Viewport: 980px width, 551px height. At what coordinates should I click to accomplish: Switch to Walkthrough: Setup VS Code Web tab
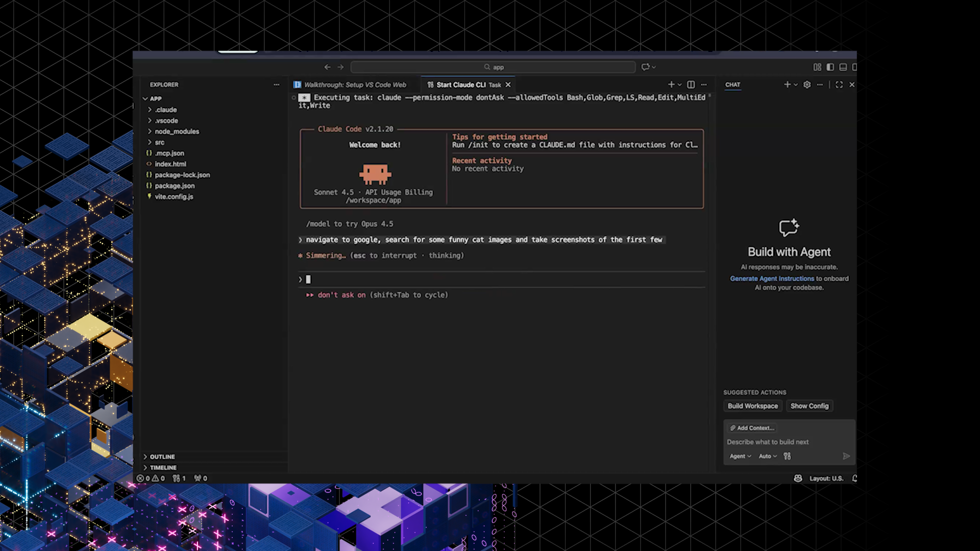coord(355,85)
